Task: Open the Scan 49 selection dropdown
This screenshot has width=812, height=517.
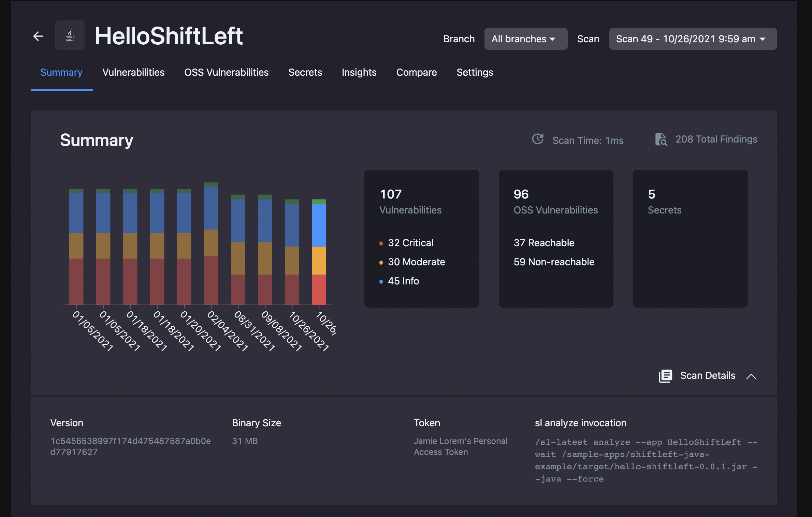Action: coord(693,39)
